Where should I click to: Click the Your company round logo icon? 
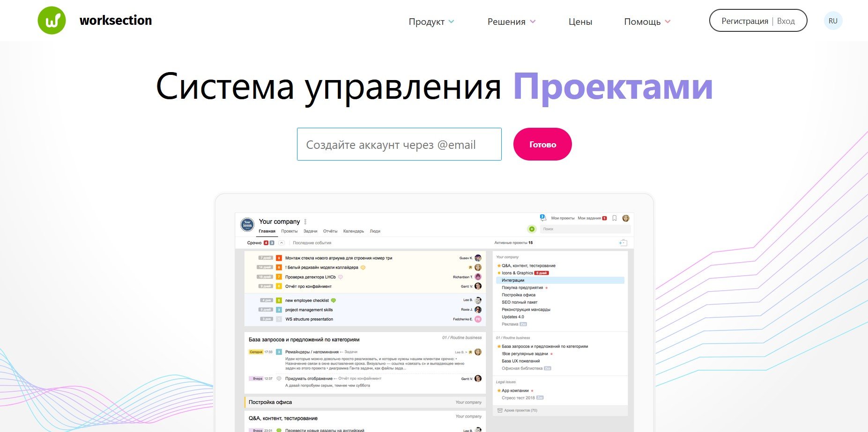(x=247, y=225)
